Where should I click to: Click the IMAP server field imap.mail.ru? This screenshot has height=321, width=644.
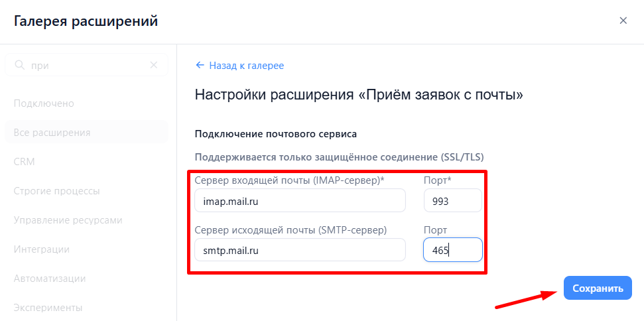(x=300, y=201)
